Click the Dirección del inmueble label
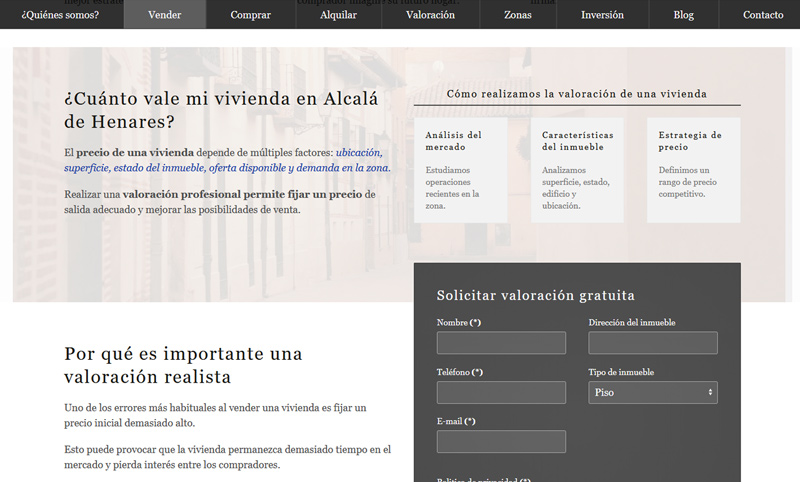This screenshot has height=482, width=800. [x=632, y=322]
